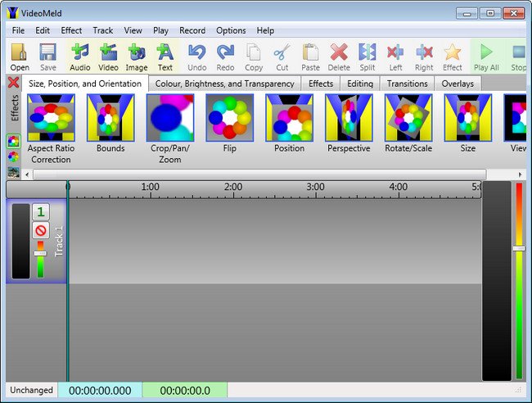Select the Track 1 label
532x403 pixels.
pyautogui.click(x=58, y=241)
